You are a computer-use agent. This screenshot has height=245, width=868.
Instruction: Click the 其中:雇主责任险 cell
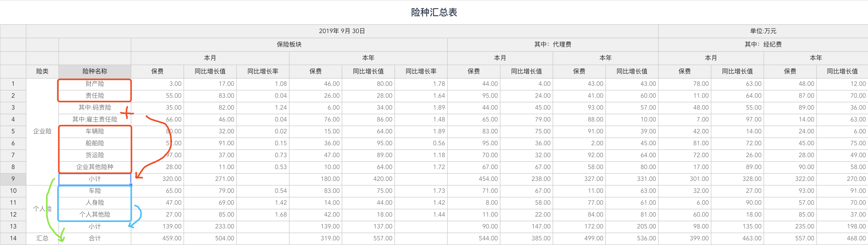pos(95,119)
